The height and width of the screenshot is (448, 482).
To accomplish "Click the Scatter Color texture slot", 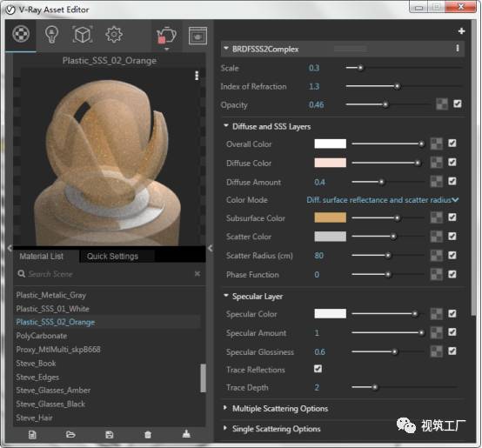I will pos(437,237).
